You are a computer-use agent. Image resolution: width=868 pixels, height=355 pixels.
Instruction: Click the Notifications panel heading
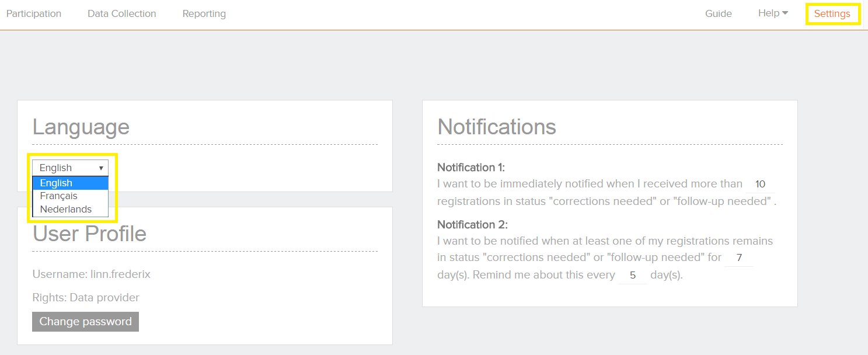(x=496, y=127)
